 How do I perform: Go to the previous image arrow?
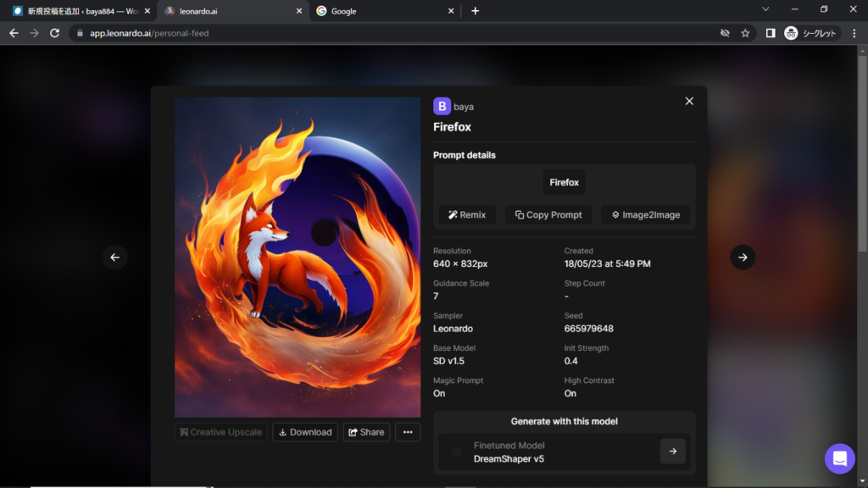pyautogui.click(x=115, y=258)
